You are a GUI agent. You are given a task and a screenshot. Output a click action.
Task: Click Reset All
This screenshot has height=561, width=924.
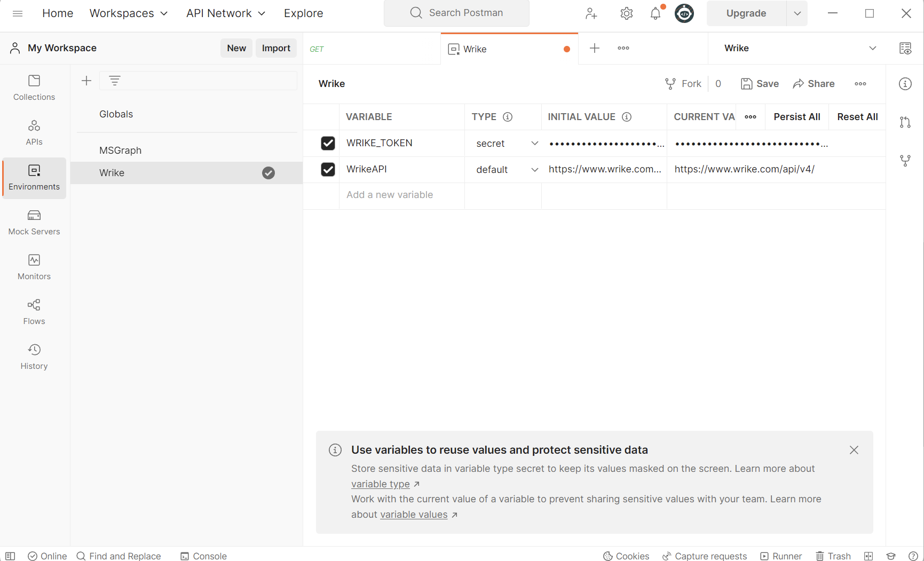(x=857, y=117)
